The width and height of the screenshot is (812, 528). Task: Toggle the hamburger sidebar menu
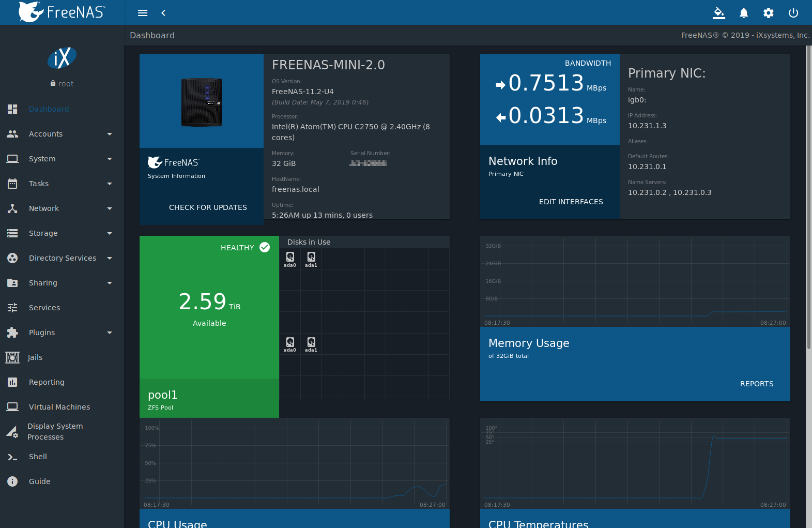[143, 13]
